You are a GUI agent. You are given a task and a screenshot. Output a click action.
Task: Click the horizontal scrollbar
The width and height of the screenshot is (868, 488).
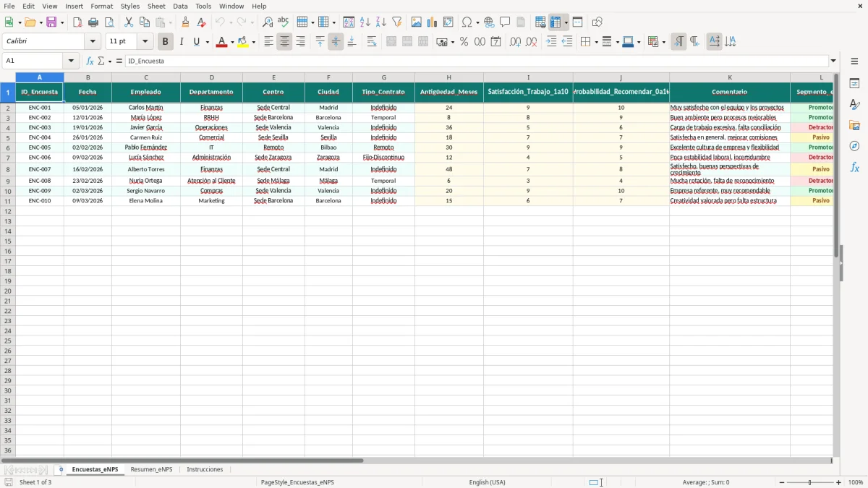coord(182,461)
